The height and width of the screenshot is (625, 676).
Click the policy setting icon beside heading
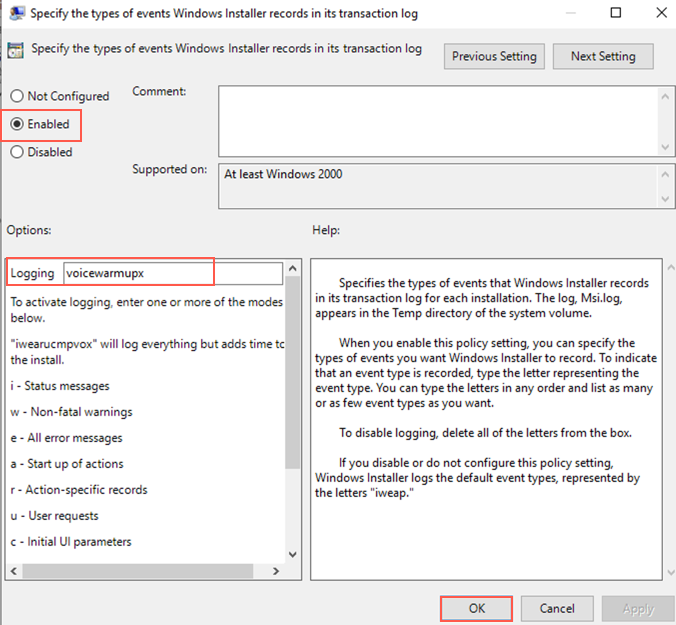coord(16,50)
